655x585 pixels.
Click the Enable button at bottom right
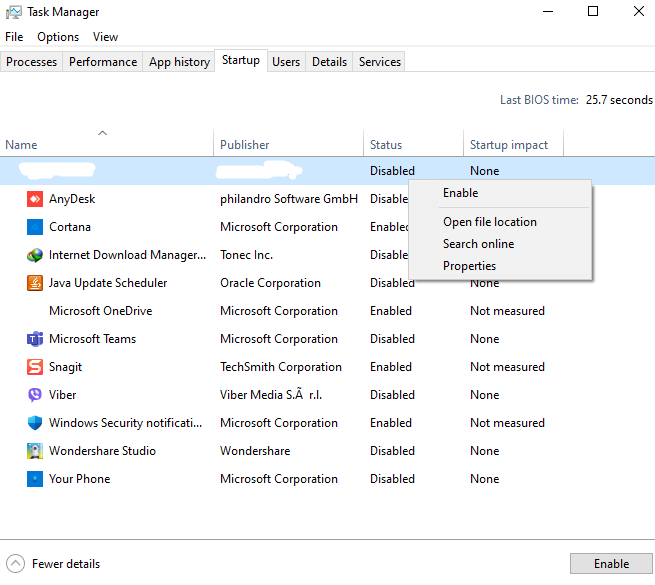tap(611, 564)
